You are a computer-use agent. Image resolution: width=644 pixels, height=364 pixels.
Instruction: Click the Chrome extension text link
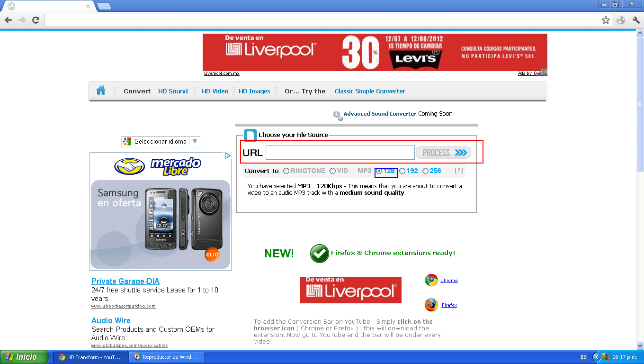click(449, 281)
